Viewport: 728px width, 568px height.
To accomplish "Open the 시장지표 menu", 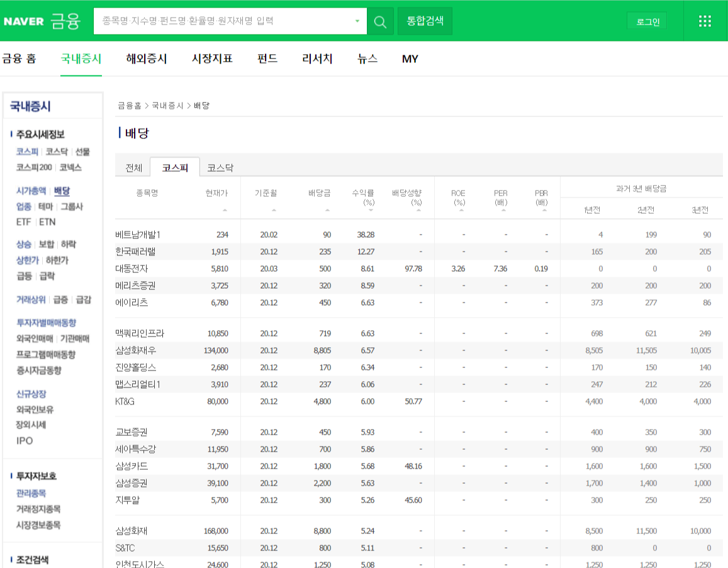I will tap(212, 58).
